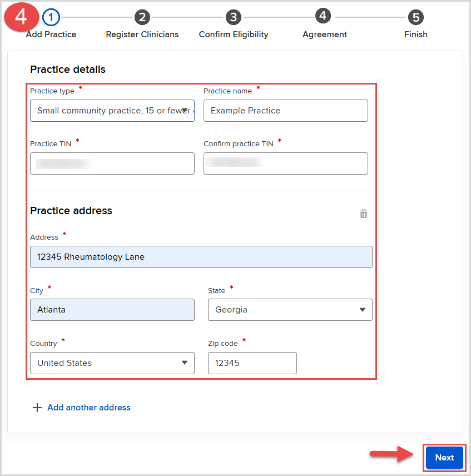Select step 4 circle in the stepper

pyautogui.click(x=323, y=16)
